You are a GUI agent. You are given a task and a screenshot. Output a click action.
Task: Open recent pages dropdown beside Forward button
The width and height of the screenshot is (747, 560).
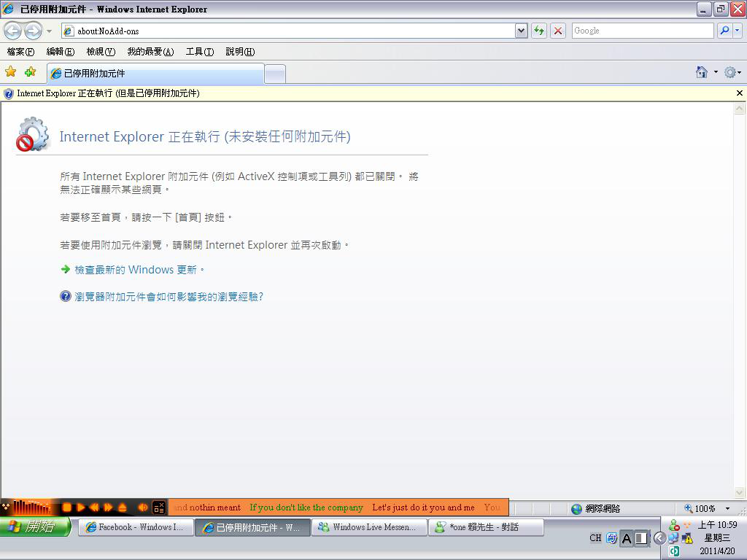click(x=49, y=31)
